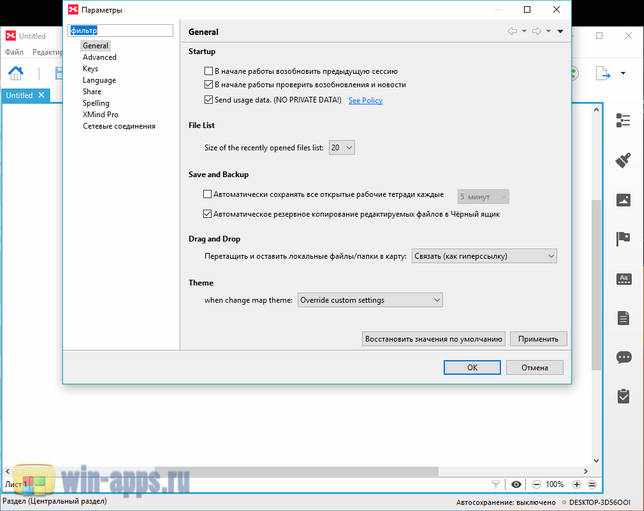Click the back arrow in preferences header
The height and width of the screenshot is (511, 644).
pyautogui.click(x=513, y=31)
